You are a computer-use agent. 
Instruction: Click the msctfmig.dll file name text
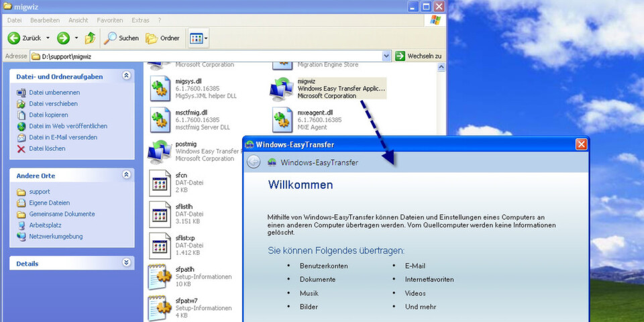coord(191,113)
